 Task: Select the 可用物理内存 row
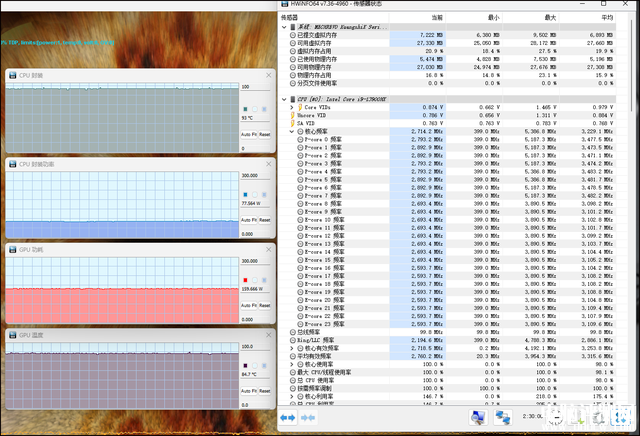click(x=447, y=67)
